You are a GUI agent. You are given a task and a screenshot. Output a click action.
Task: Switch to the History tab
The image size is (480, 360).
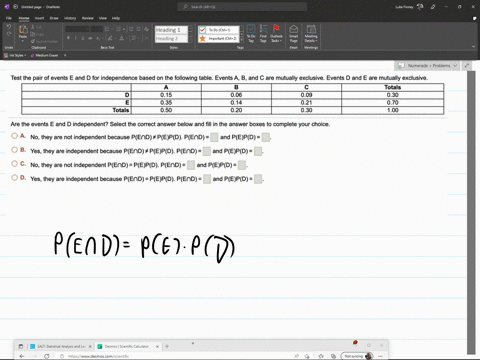tap(70, 18)
